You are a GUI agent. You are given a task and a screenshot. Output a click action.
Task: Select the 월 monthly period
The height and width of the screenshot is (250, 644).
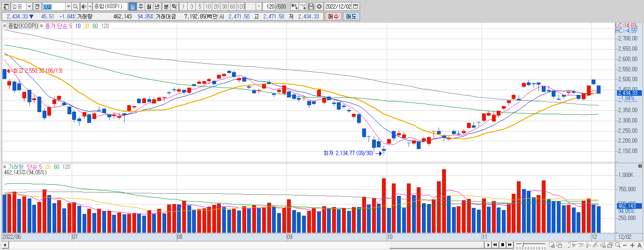(149, 6)
